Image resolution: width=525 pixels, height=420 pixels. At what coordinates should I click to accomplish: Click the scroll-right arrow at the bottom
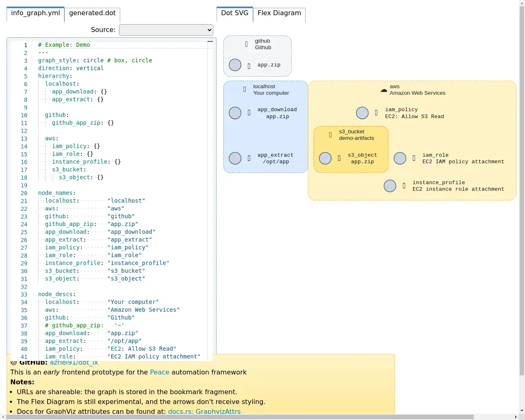click(516, 417)
